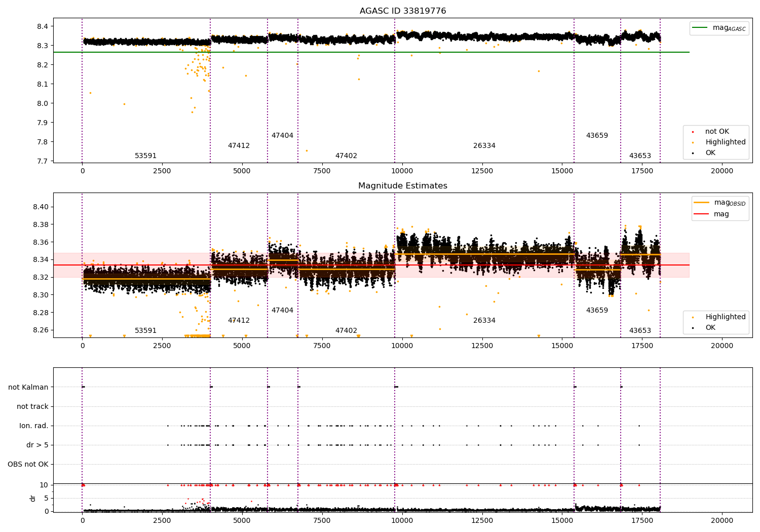Click the title 'AGASC ID 33819776'
760x532 pixels.
[x=403, y=11]
